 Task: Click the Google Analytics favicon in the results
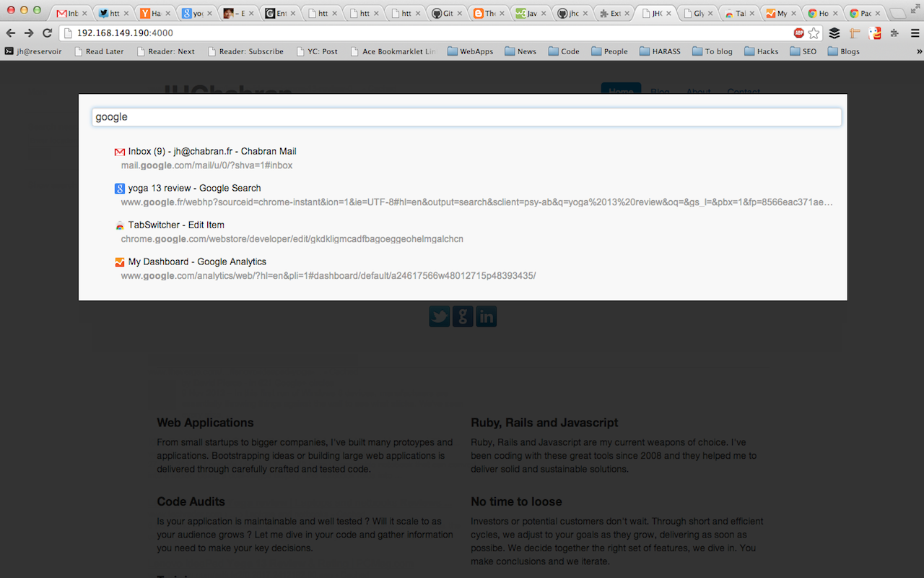(x=120, y=262)
